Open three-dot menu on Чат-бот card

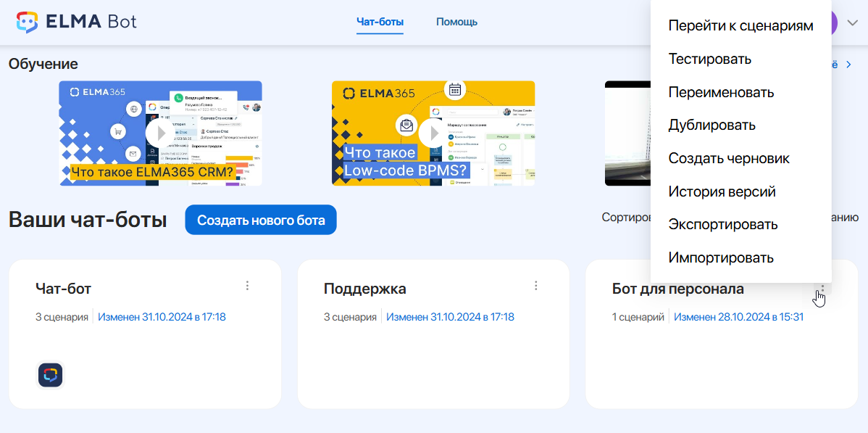tap(247, 286)
